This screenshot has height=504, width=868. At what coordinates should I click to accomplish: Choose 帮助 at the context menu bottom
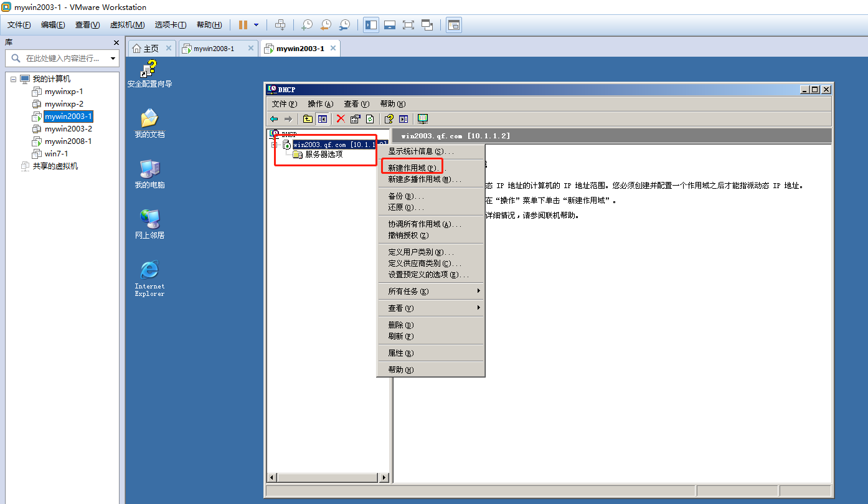[430, 370]
